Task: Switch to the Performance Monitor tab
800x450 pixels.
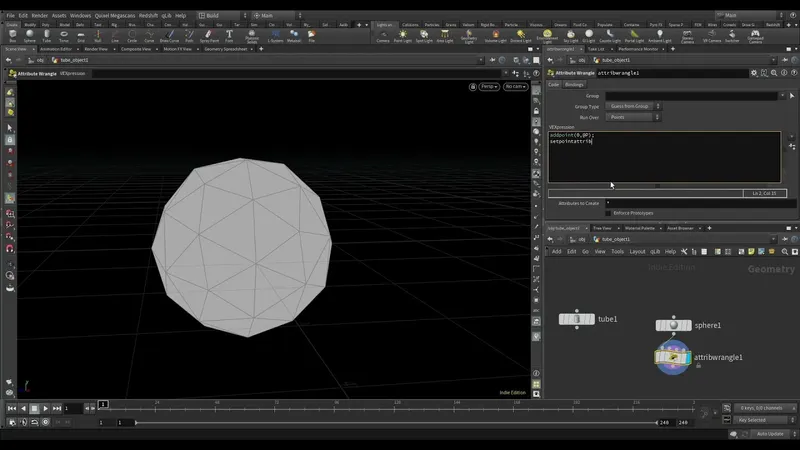Action: click(638, 49)
